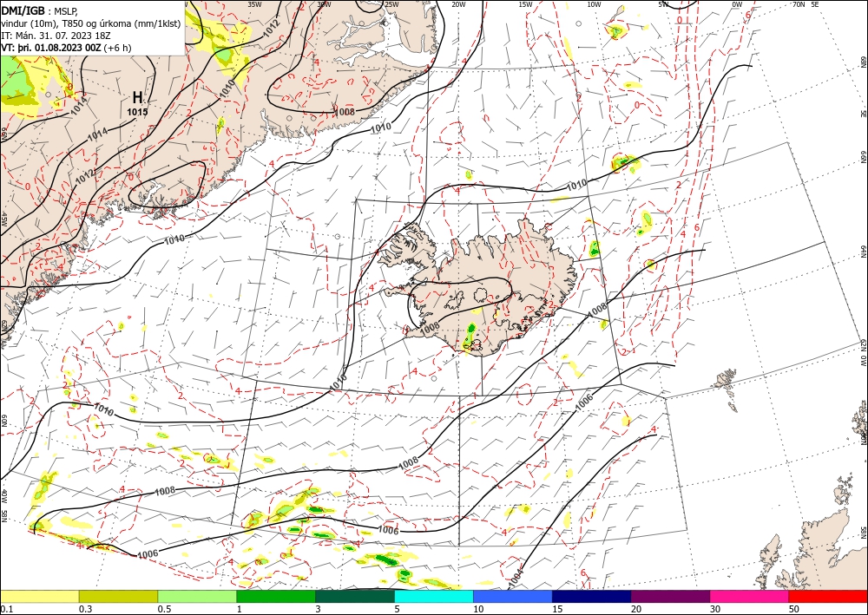This screenshot has width=868, height=615.
Task: Click the legend value '50'
Action: click(794, 609)
